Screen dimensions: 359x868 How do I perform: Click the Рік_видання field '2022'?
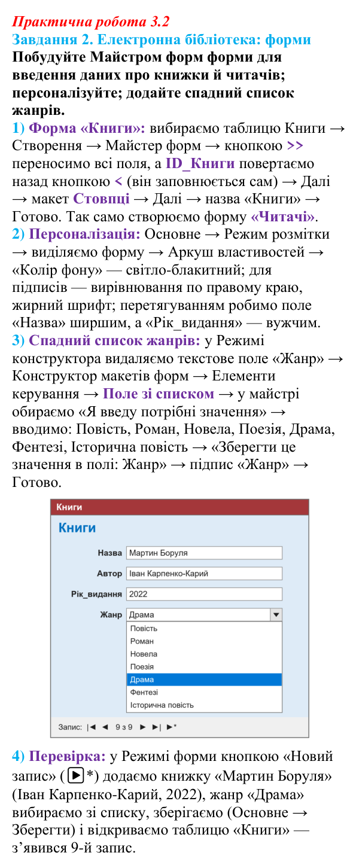pyautogui.click(x=204, y=594)
